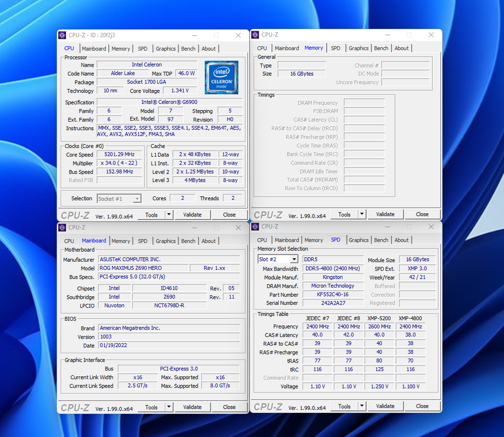Click Validate button in Memory window
504x437 pixels.
(385, 214)
